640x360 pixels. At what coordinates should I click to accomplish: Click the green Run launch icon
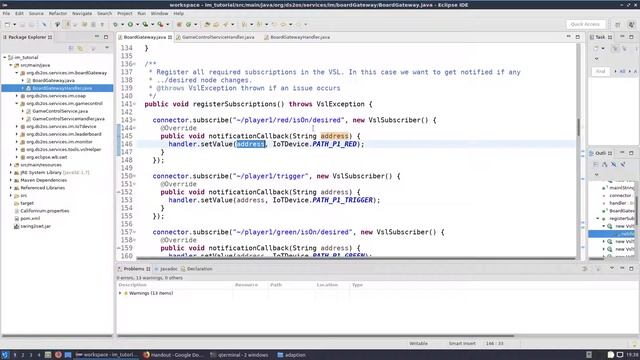point(130,24)
